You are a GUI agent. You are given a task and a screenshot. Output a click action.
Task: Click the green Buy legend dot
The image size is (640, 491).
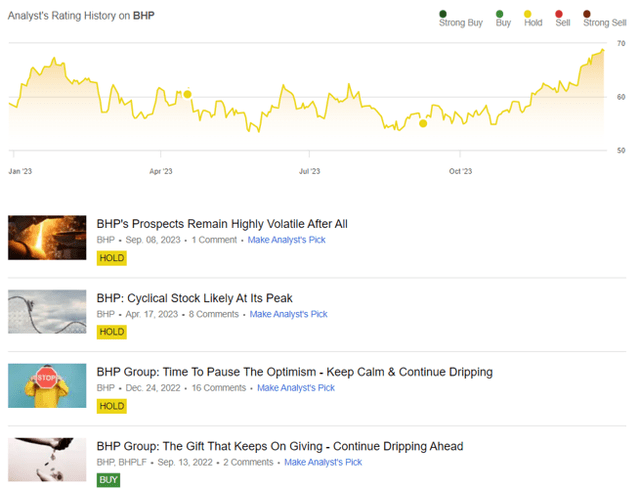pos(500,13)
